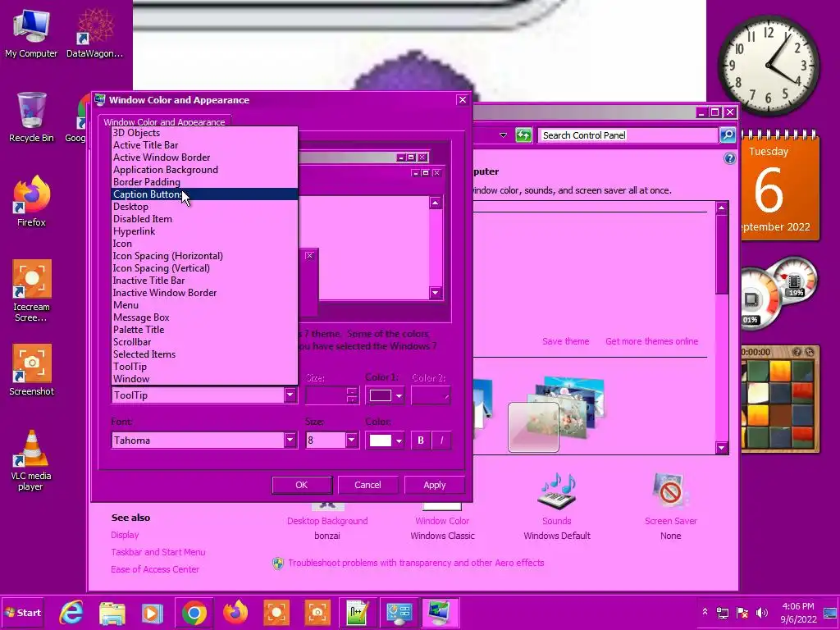Expand the Tahoma font dropdown

click(x=290, y=441)
